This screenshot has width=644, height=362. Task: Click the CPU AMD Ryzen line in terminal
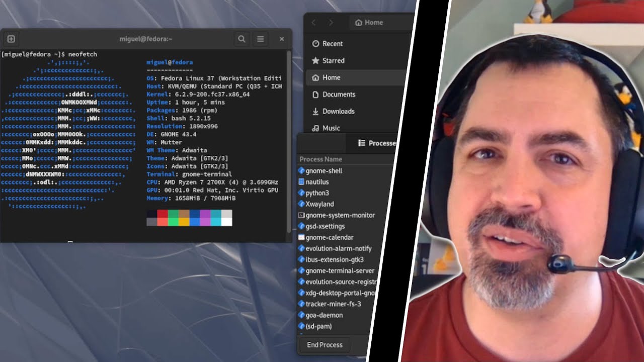point(212,182)
